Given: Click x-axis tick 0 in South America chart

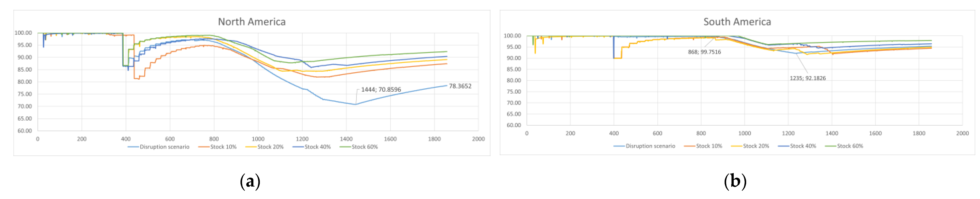Looking at the screenshot, I should 527,134.
